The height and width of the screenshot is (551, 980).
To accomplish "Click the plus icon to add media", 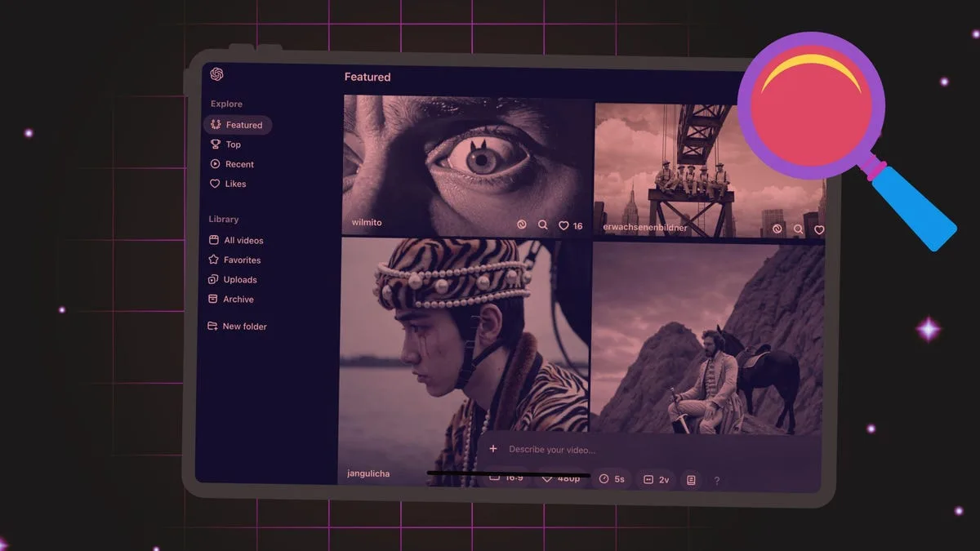I will point(493,449).
